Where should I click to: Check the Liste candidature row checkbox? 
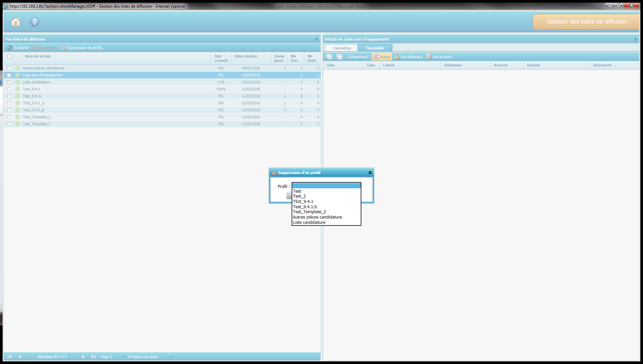(9, 82)
